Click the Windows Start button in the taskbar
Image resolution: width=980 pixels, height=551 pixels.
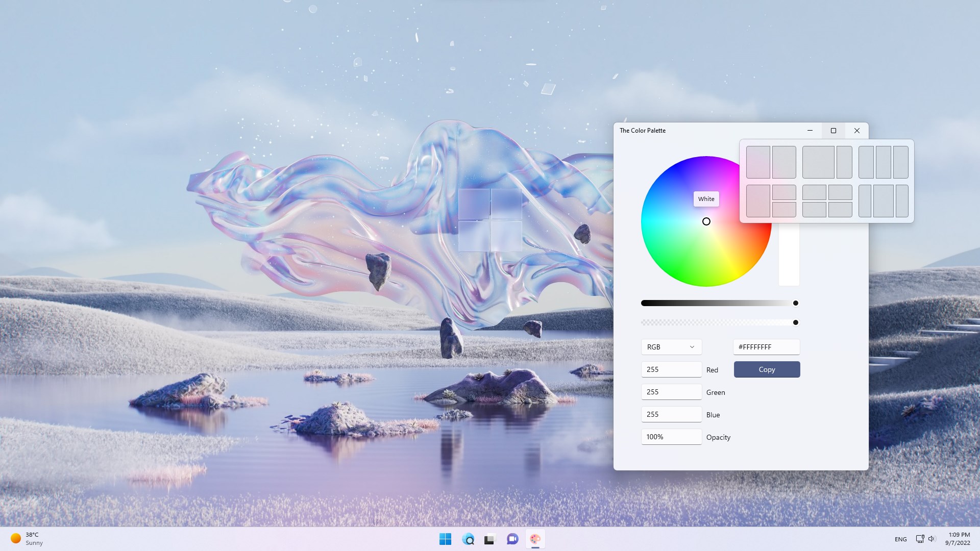(x=445, y=539)
